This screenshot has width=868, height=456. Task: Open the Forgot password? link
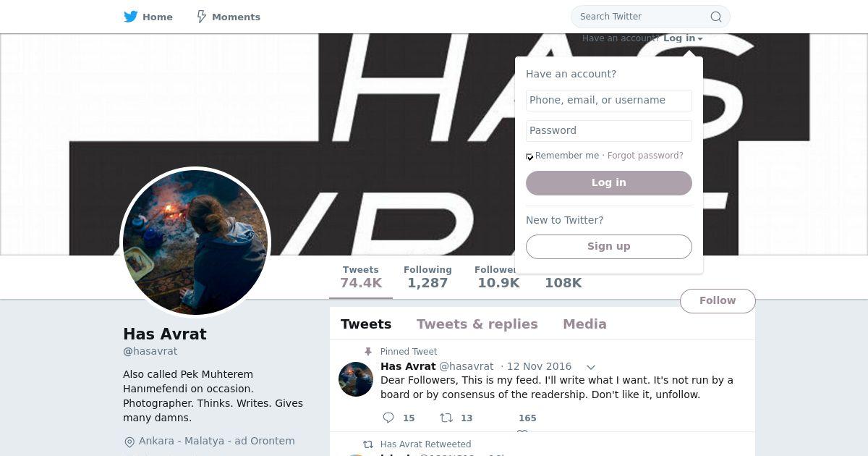(x=645, y=156)
